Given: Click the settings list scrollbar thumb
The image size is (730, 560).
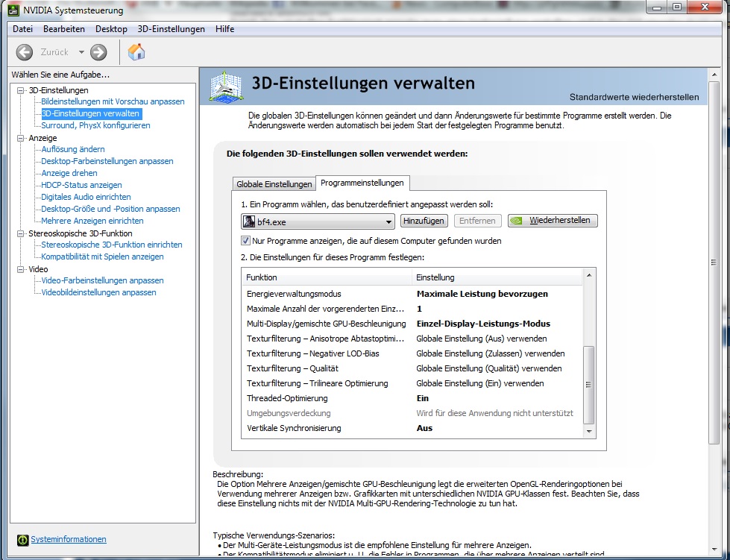Looking at the screenshot, I should pos(589,385).
